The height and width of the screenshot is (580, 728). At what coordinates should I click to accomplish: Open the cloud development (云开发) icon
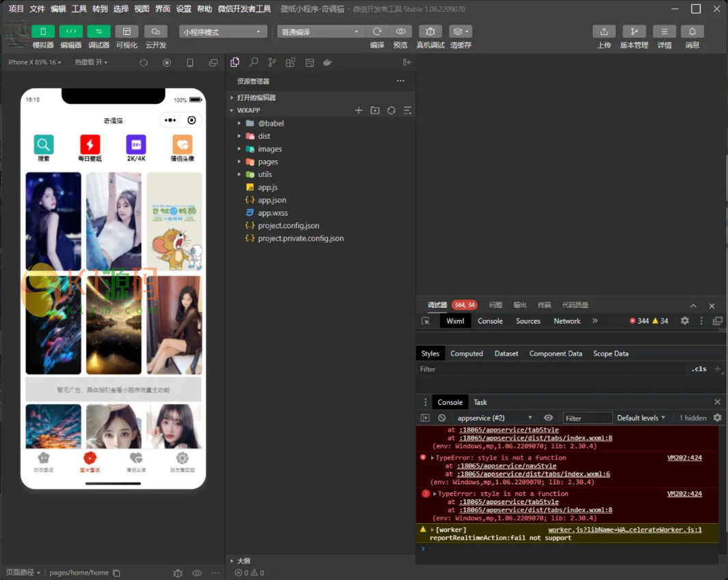155,31
